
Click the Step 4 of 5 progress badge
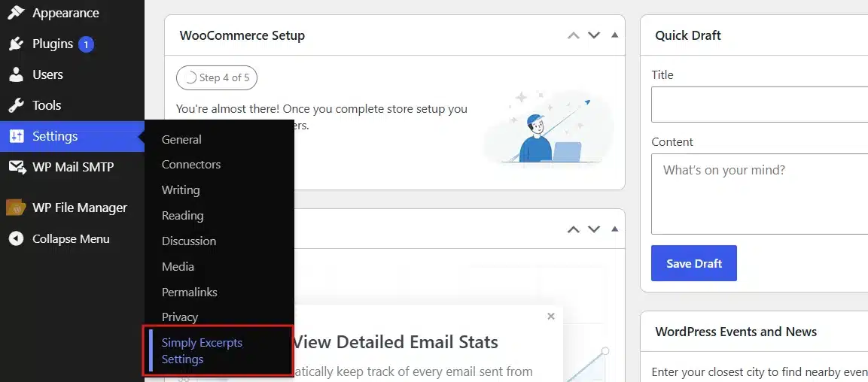tap(217, 78)
